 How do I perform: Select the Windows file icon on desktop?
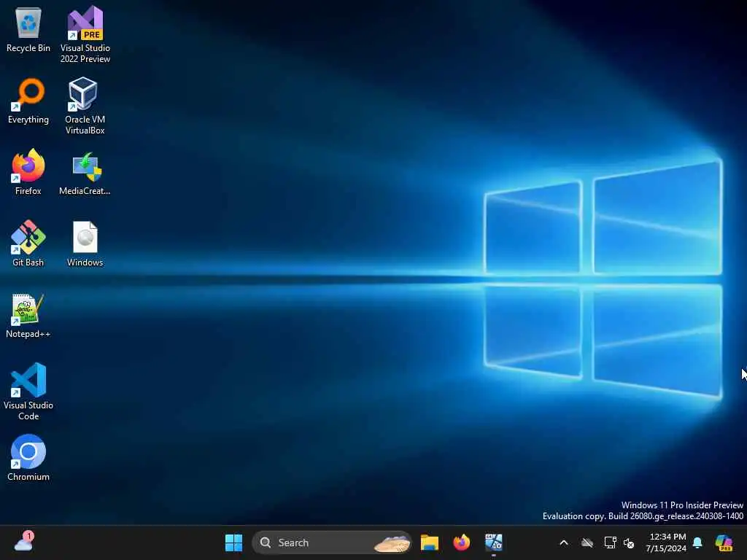(85, 244)
